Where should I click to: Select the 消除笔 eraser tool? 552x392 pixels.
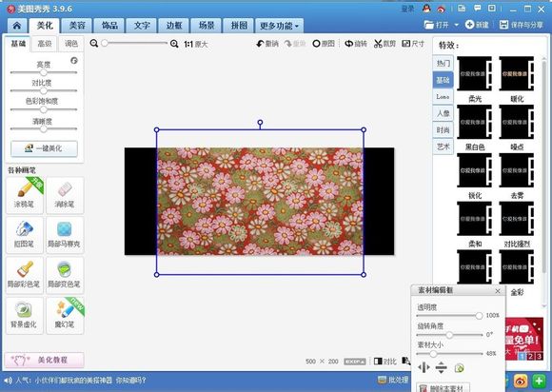point(65,195)
